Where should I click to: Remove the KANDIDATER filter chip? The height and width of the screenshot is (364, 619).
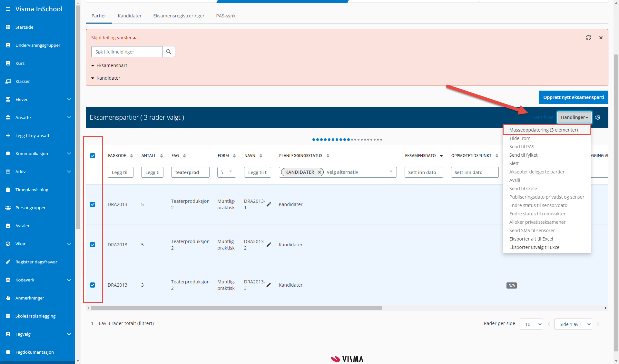tap(319, 172)
